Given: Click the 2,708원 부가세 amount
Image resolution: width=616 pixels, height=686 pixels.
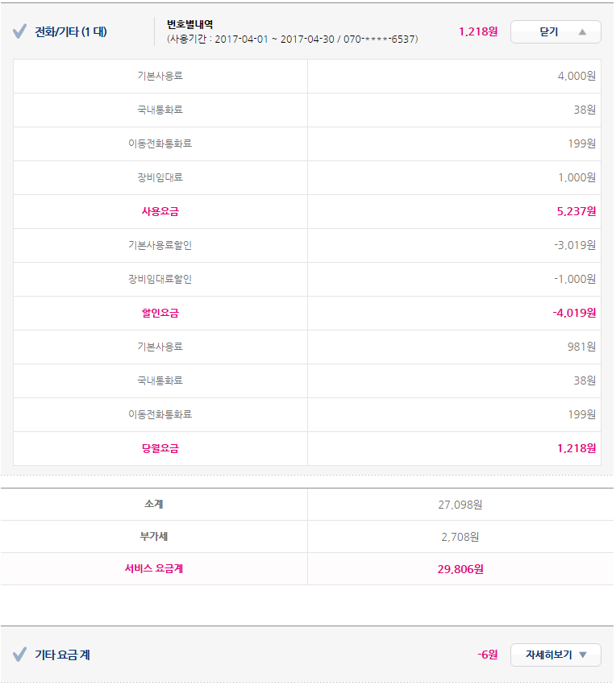Looking at the screenshot, I should [460, 537].
